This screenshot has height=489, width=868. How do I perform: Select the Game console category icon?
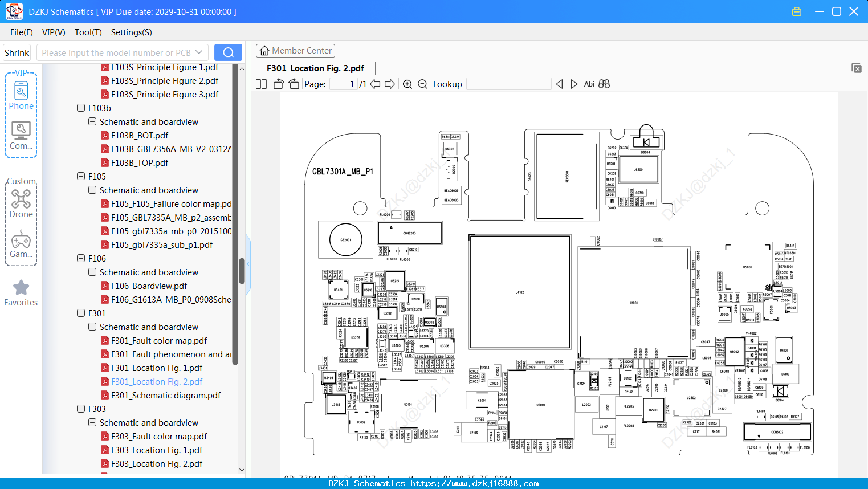pos(21,244)
